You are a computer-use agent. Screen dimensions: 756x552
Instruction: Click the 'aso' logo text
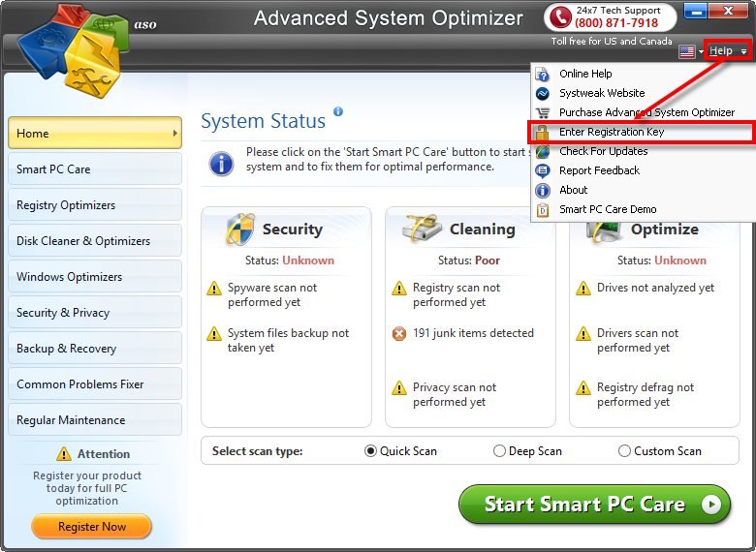pyautogui.click(x=145, y=24)
